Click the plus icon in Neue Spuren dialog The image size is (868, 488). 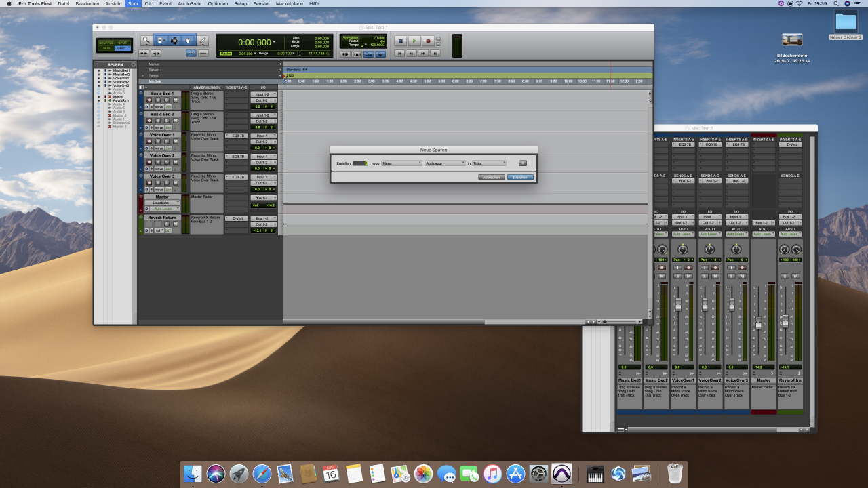(523, 163)
